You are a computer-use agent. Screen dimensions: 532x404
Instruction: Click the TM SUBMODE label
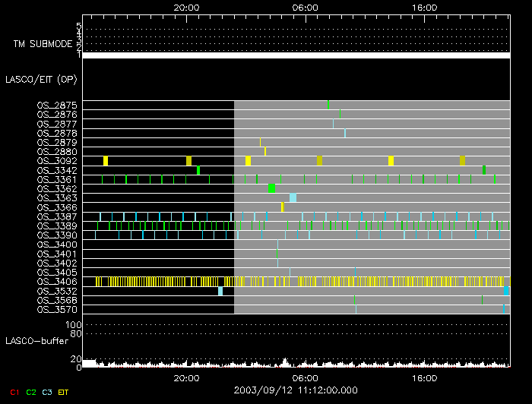41,44
